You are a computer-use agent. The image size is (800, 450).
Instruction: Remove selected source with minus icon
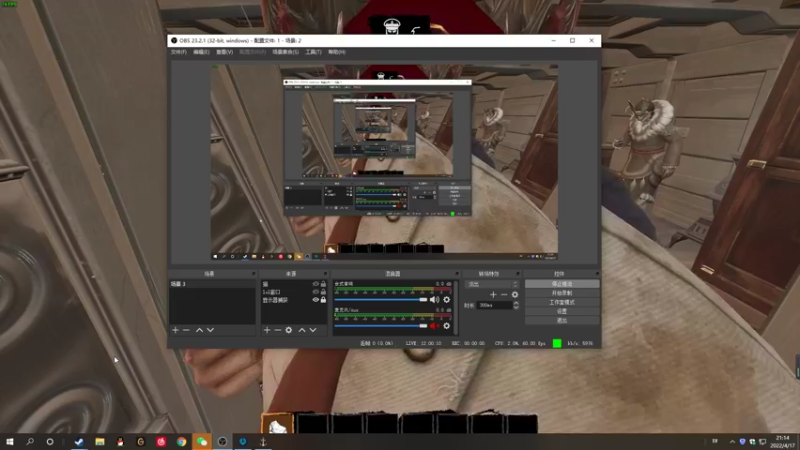278,330
